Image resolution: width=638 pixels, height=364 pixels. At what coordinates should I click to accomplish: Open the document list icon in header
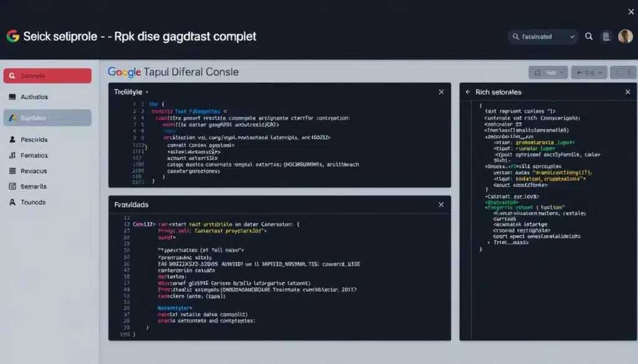(x=606, y=37)
